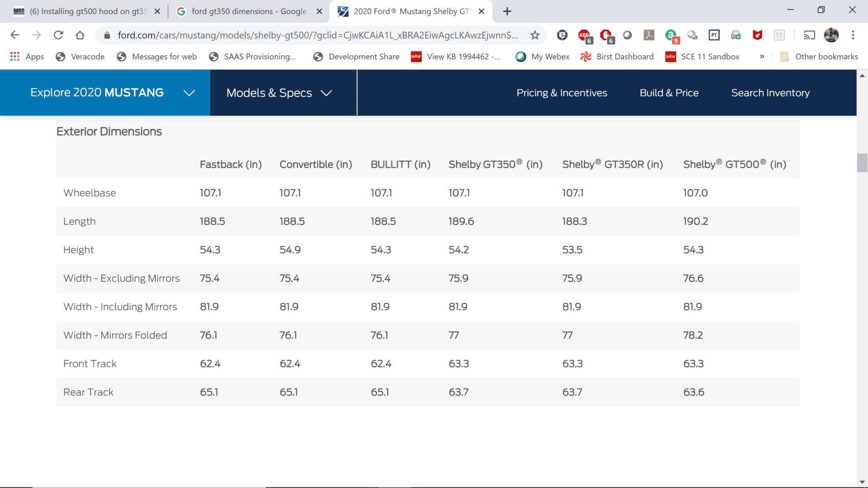Click the scrollbar down arrow

[x=862, y=482]
